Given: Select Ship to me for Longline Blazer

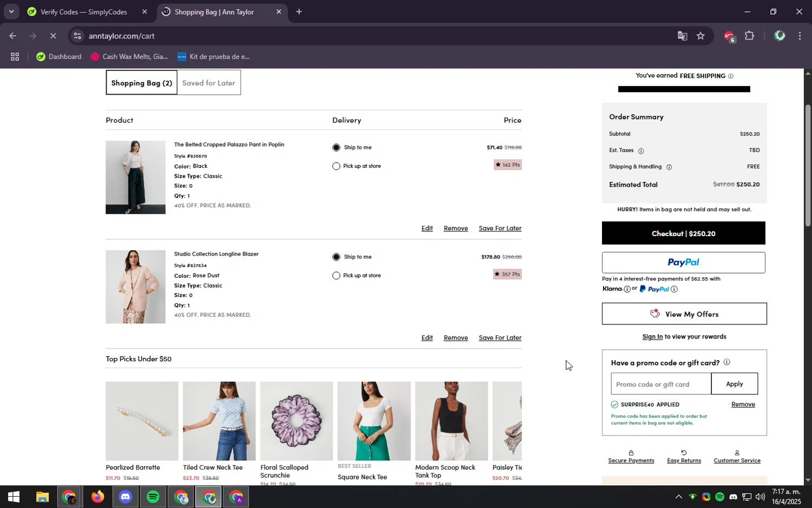Looking at the screenshot, I should 336,257.
